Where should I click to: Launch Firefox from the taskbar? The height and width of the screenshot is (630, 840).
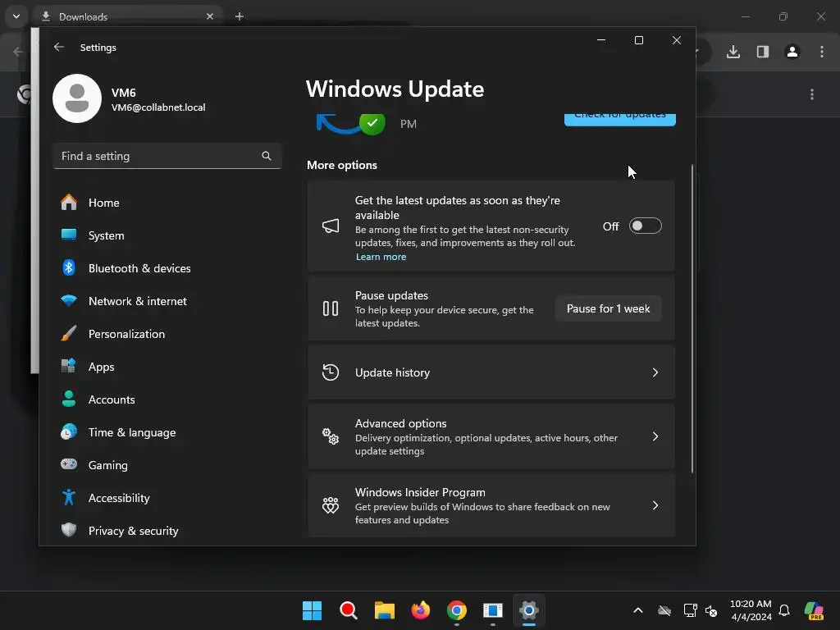pos(421,610)
